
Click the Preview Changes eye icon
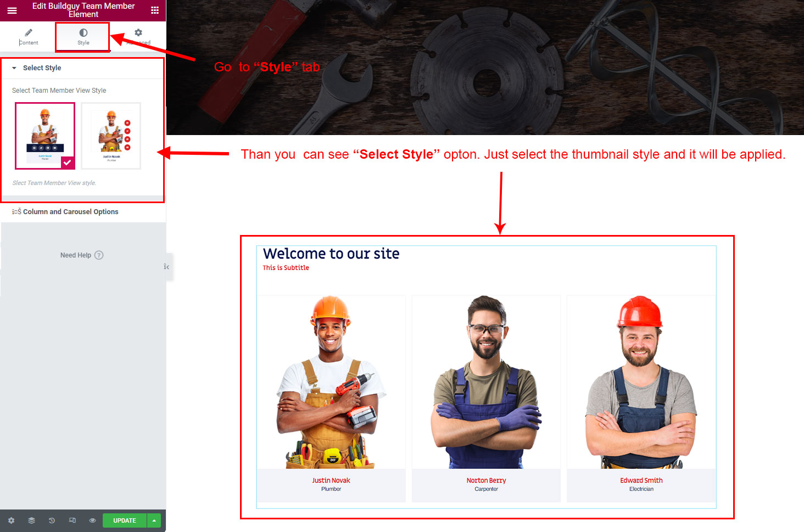pos(92,520)
